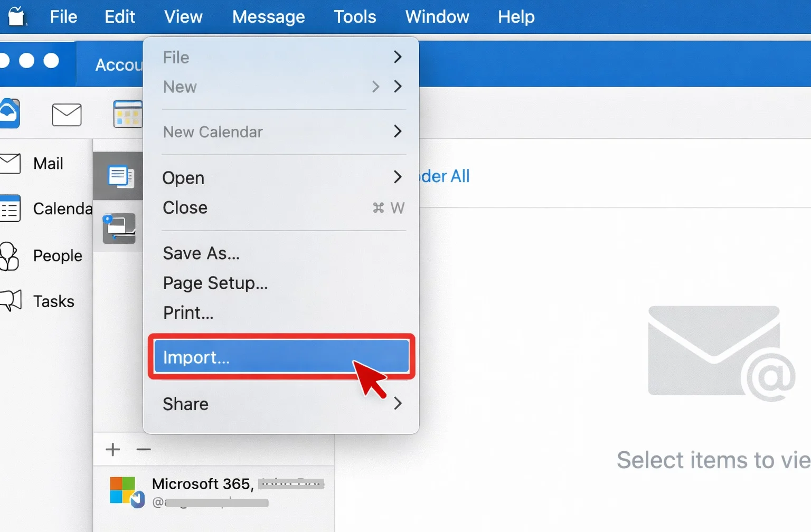Open the Mail section in the sidebar

click(x=48, y=163)
